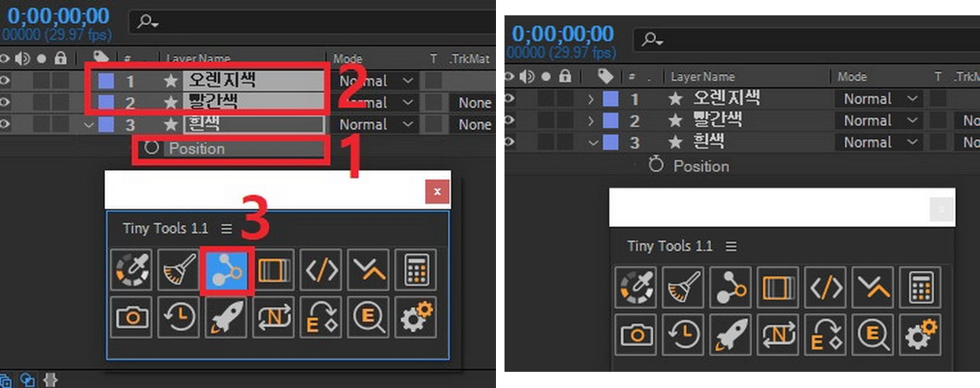This screenshot has height=388, width=980.
Task: Click the link-nodes icon in right Tiny Tools panel
Action: tap(731, 287)
